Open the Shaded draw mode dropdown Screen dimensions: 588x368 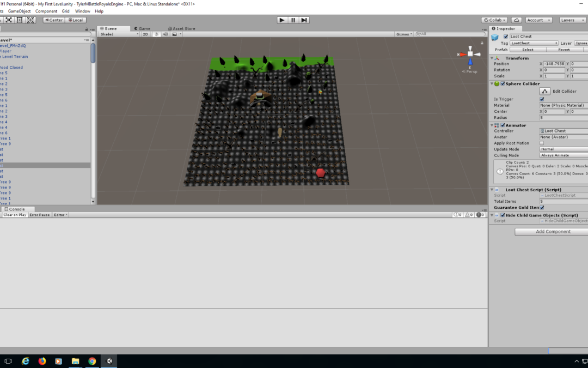point(119,34)
